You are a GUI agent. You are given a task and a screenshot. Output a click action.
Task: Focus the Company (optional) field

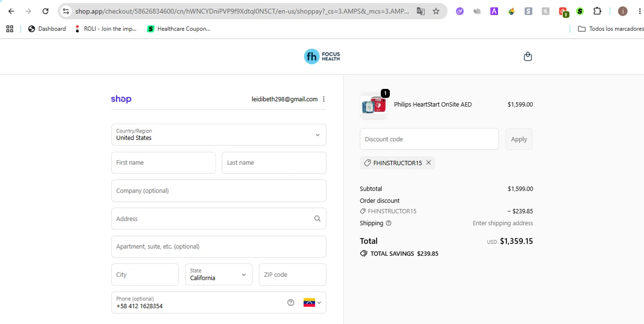[x=219, y=191]
